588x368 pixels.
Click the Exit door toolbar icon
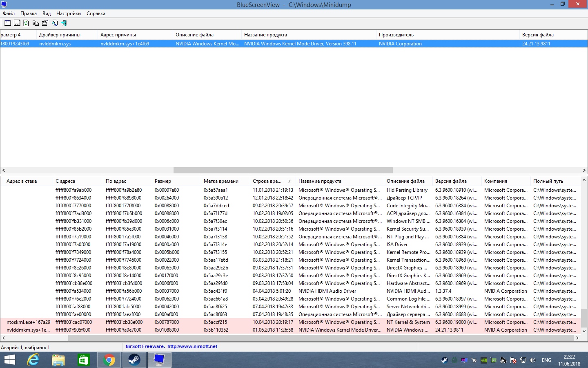coord(64,23)
